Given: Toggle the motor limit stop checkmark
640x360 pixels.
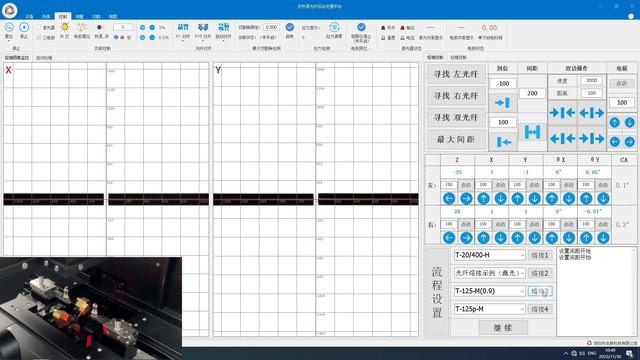Looking at the screenshot, I should (361, 27).
